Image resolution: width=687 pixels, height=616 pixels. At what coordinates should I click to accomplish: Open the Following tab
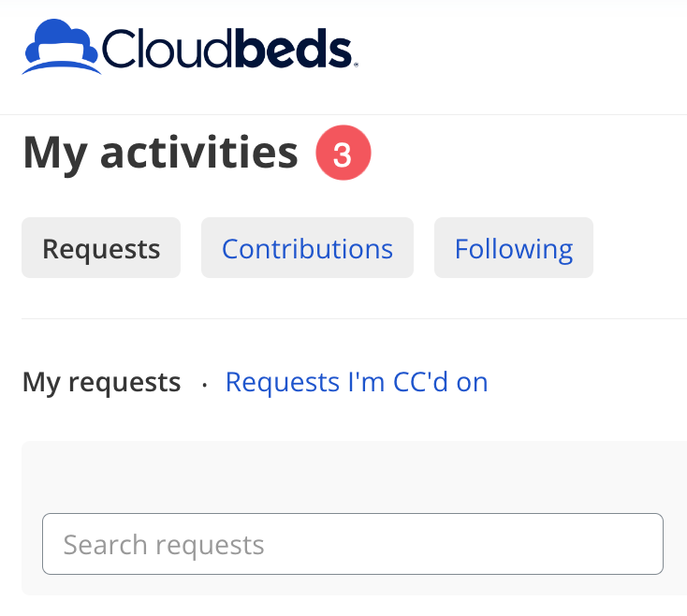[x=513, y=248]
